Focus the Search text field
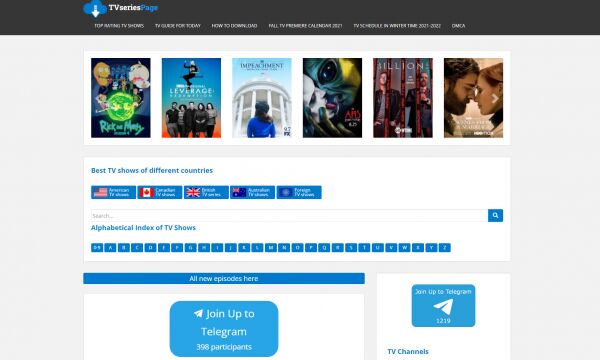Image resolution: width=600 pixels, height=360 pixels. (x=289, y=215)
